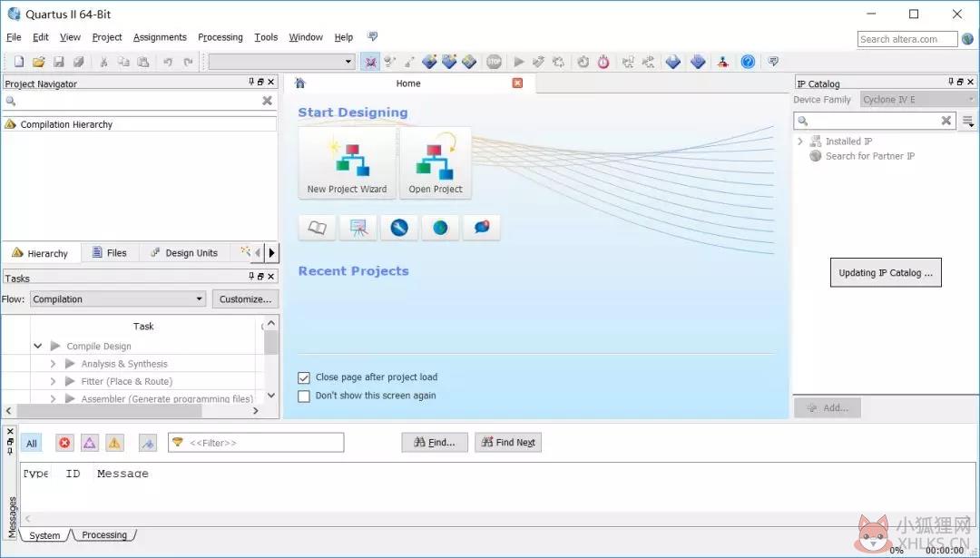This screenshot has height=558, width=980.
Task: Click globe icon next to altera search
Action: click(967, 39)
